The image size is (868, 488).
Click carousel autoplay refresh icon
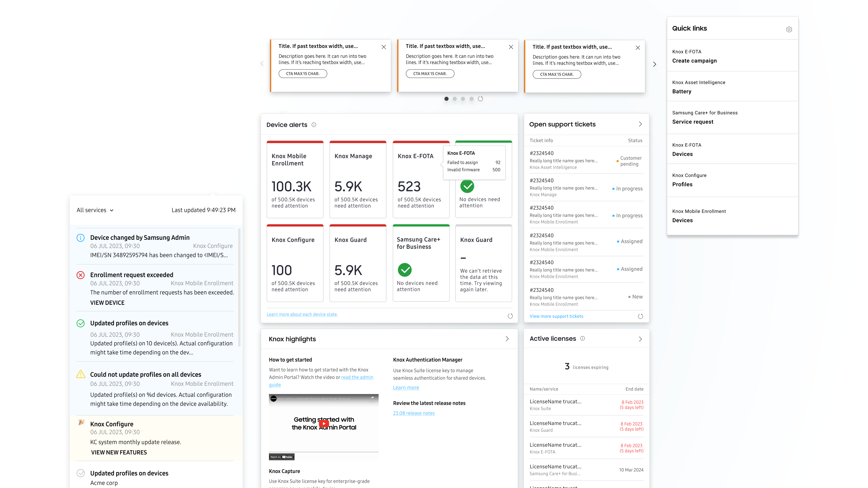[x=480, y=99]
